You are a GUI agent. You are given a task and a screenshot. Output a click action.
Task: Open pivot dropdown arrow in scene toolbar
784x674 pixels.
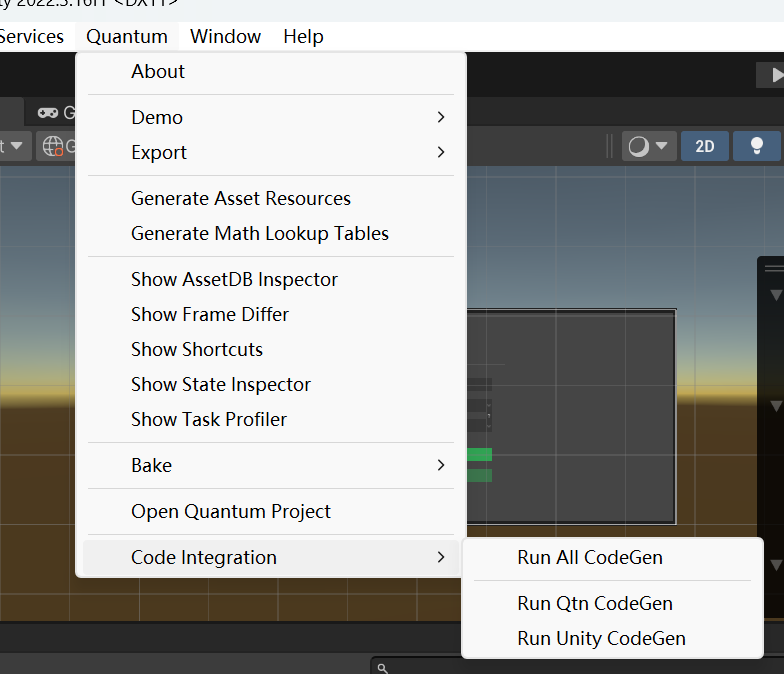[16, 146]
